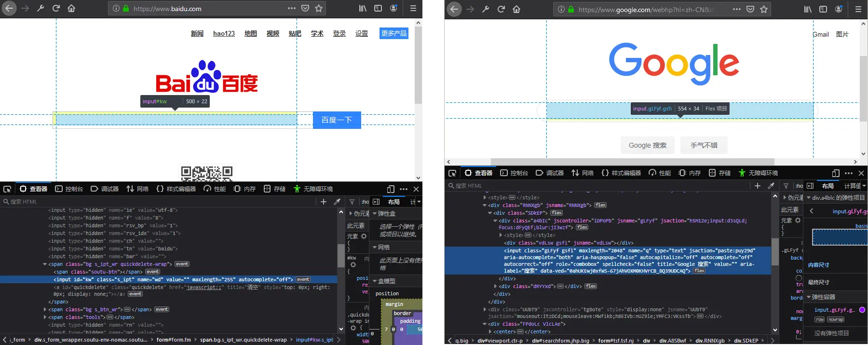Click the eyedropper icon in Google devtools
This screenshot has height=345, width=868.
771,186
